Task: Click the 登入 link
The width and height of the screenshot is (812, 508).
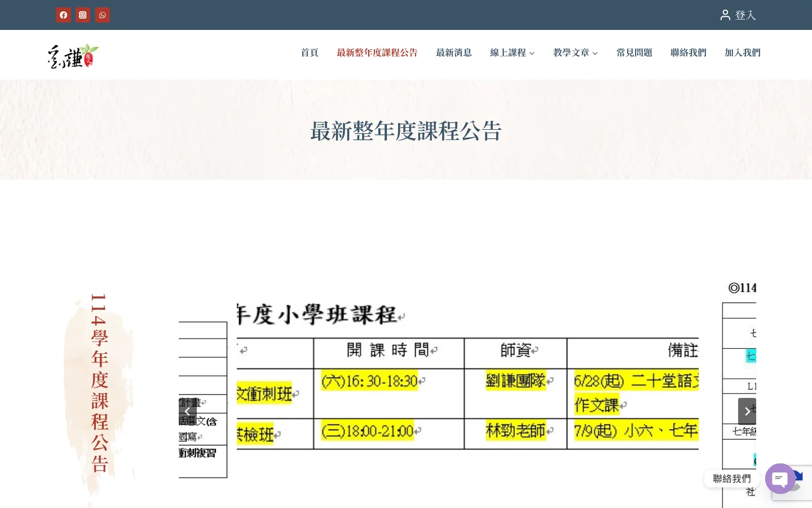Action: [745, 15]
